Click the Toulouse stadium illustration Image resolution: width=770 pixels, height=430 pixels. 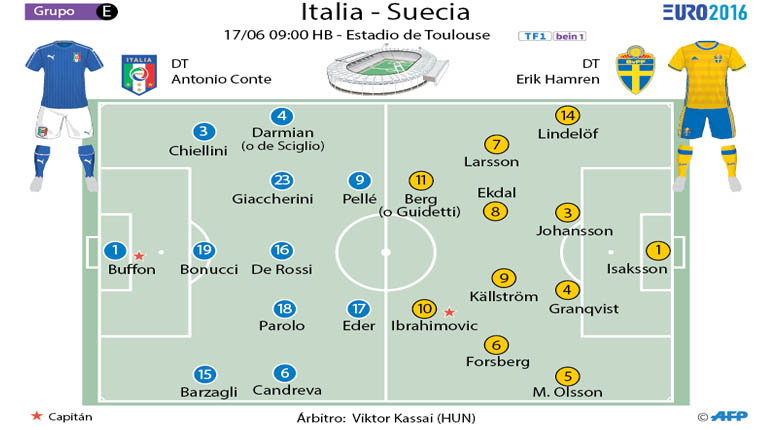(388, 70)
